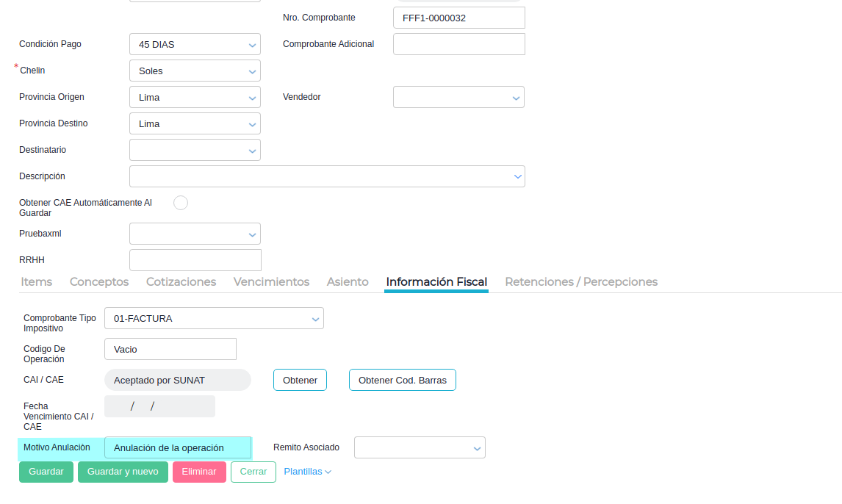842x504 pixels.
Task: Expand the Chelin currency dropdown
Action: click(195, 71)
